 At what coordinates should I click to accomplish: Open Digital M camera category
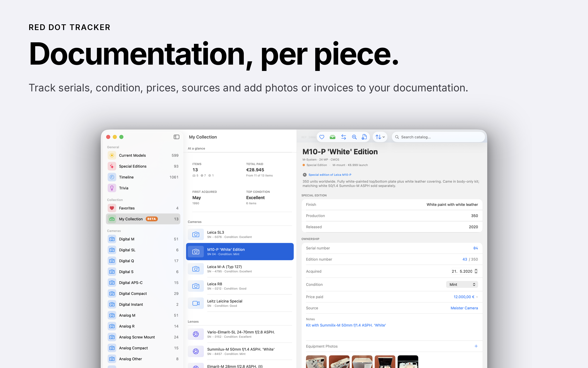click(x=143, y=239)
